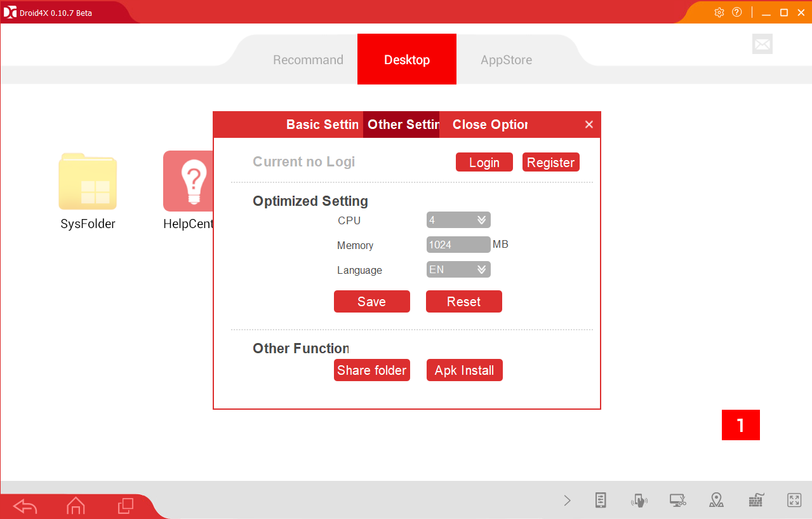Open the GPS location pin tool
The height and width of the screenshot is (519, 812).
(717, 501)
